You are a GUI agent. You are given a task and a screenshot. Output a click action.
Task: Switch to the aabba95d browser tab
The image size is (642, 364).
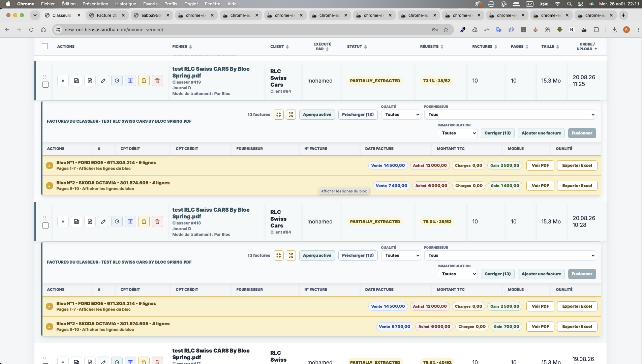(151, 15)
